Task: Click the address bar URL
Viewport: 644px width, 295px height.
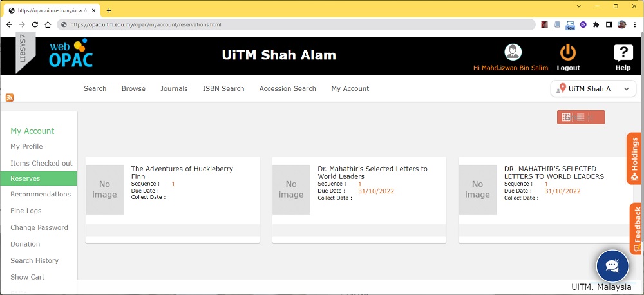Action: pos(146,24)
